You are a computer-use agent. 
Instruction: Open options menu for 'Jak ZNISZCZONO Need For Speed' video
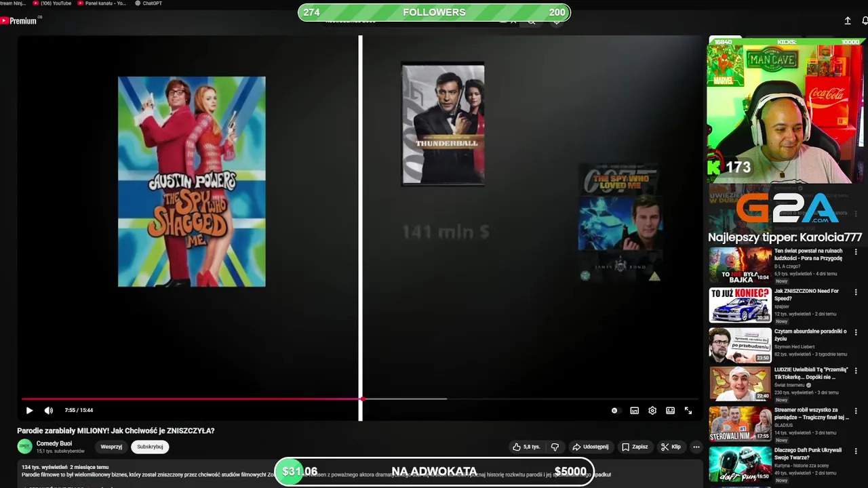click(x=856, y=292)
